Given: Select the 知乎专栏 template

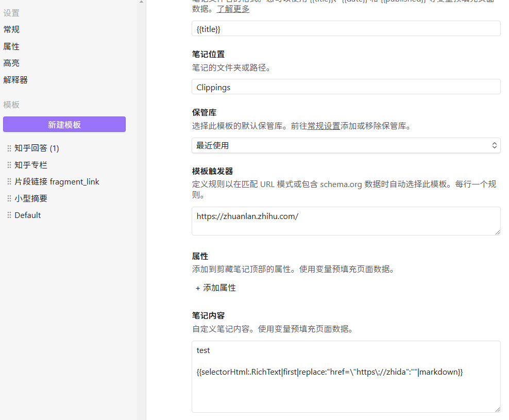Looking at the screenshot, I should point(31,165).
